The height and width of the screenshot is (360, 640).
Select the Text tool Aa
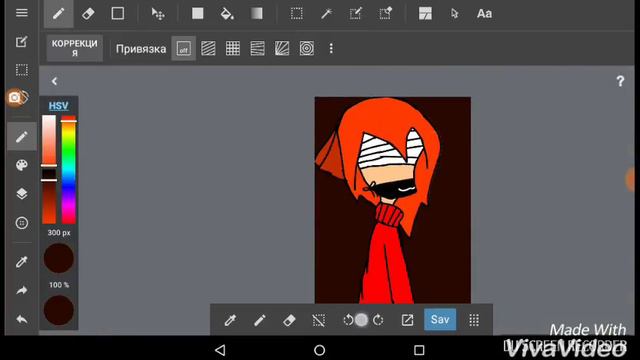coord(484,13)
